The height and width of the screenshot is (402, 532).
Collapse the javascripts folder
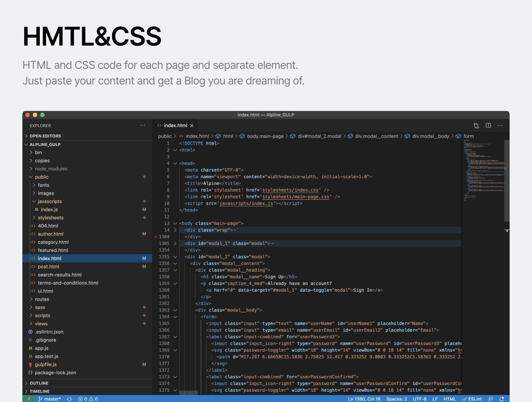pos(87,201)
